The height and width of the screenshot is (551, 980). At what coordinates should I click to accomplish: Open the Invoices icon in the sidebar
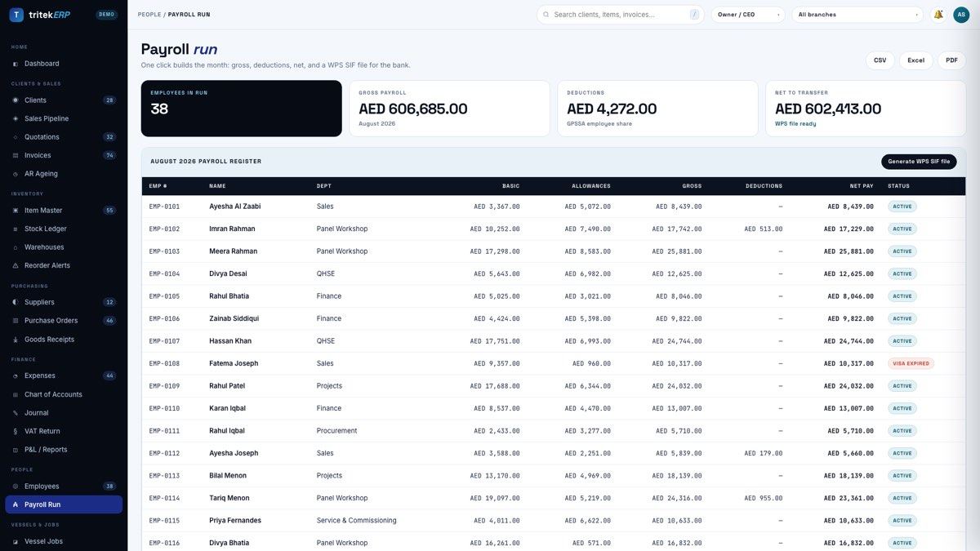(x=16, y=155)
